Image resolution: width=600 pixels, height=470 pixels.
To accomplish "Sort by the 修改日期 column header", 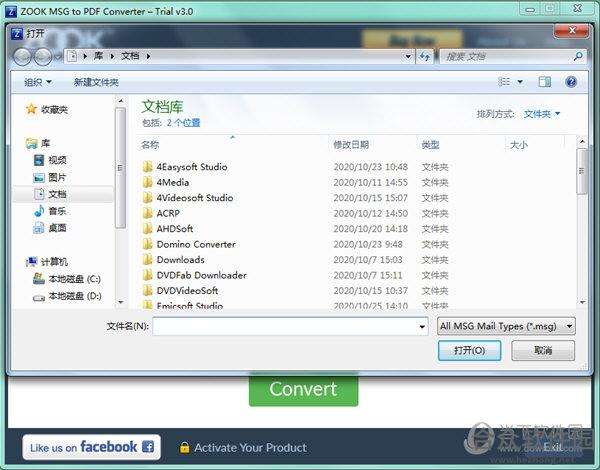I will coord(351,145).
